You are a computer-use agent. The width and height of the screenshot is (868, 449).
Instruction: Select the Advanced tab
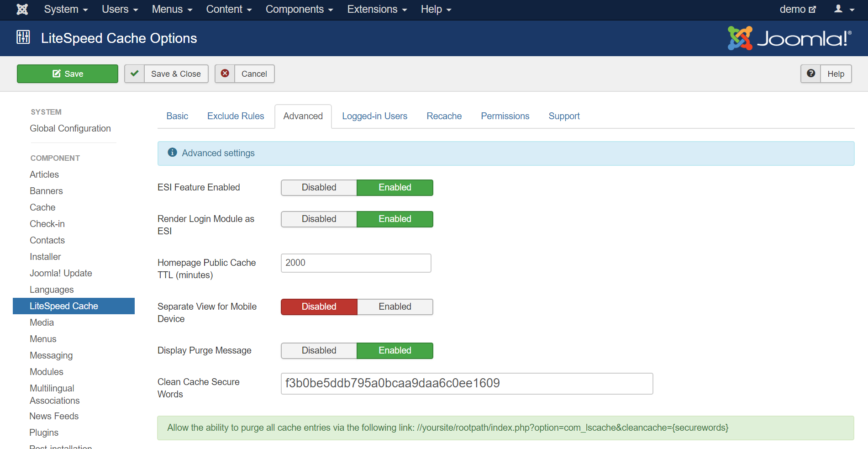pyautogui.click(x=303, y=116)
